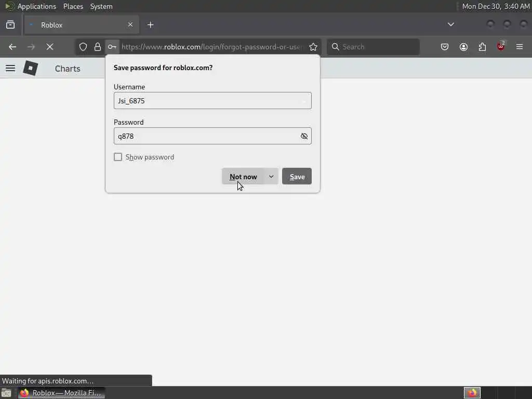Go back one page with back arrow
This screenshot has width=532, height=399.
12,47
